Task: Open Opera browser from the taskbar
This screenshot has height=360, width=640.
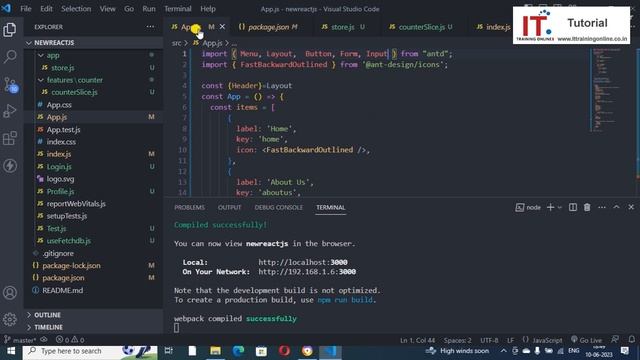Action: coord(284,351)
